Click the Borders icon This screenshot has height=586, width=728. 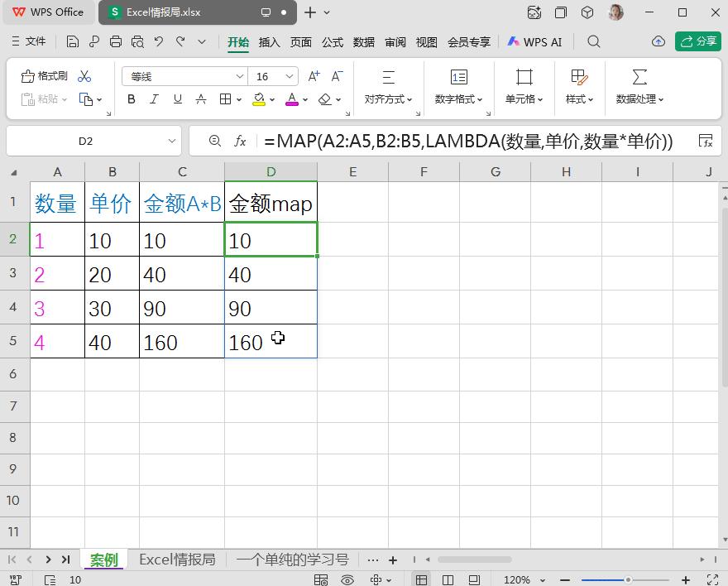225,98
